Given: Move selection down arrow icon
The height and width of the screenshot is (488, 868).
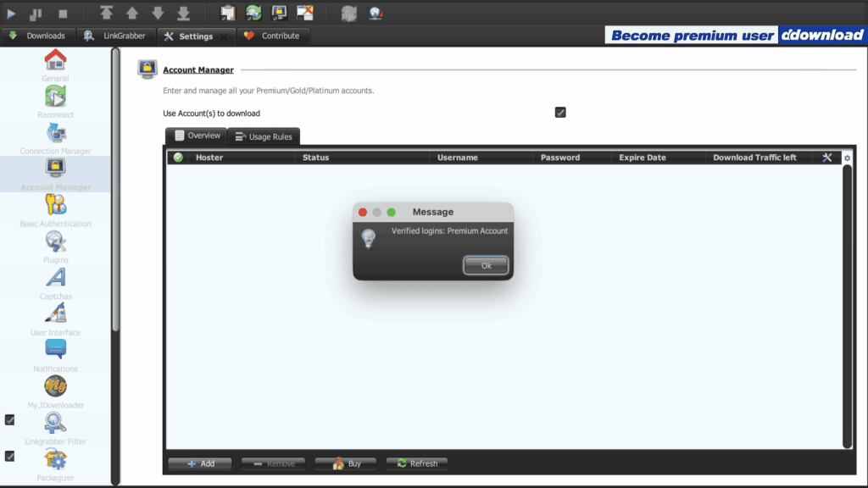Looking at the screenshot, I should click(158, 13).
